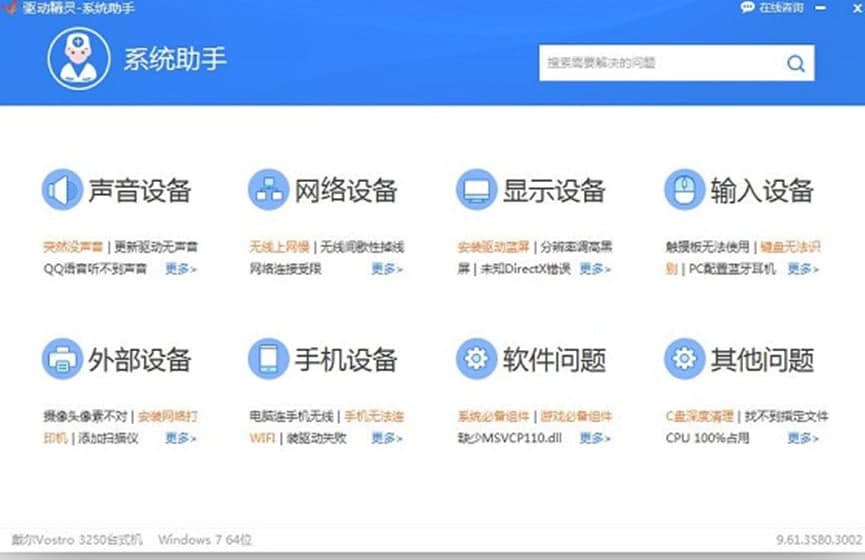Image resolution: width=865 pixels, height=560 pixels.
Task: Click the 在线咨询 text in title bar
Action: pyautogui.click(x=781, y=8)
